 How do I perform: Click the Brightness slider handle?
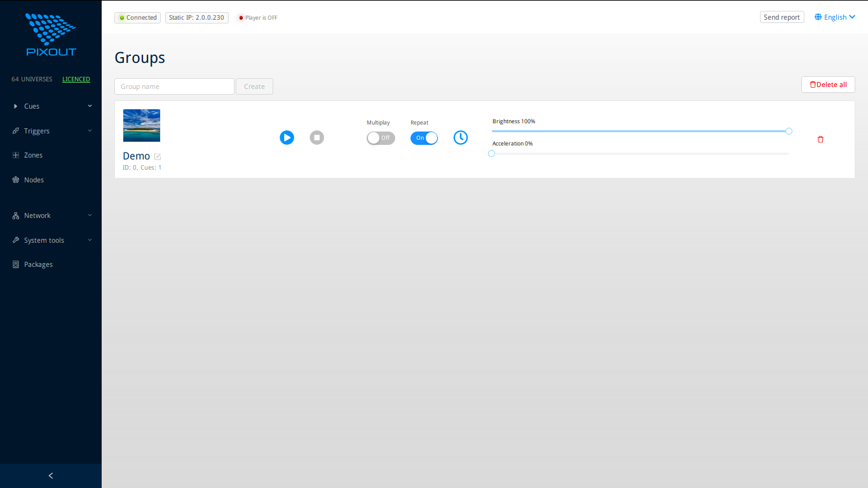coord(789,131)
